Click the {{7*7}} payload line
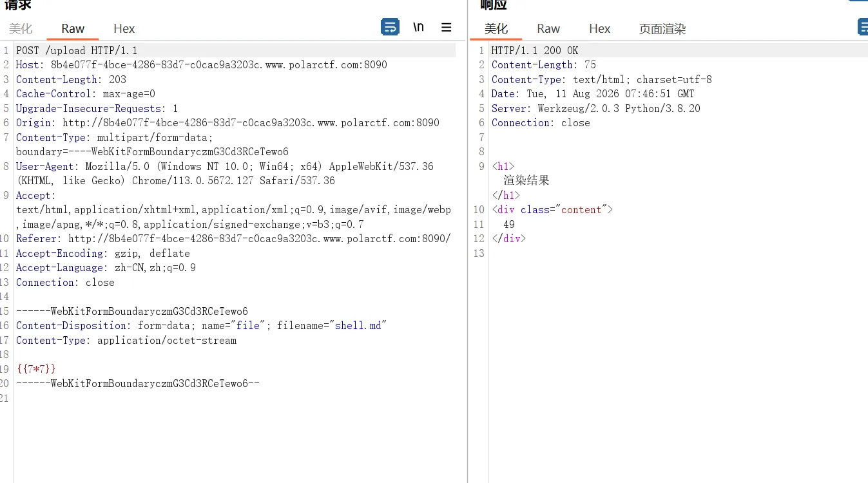 [36, 369]
